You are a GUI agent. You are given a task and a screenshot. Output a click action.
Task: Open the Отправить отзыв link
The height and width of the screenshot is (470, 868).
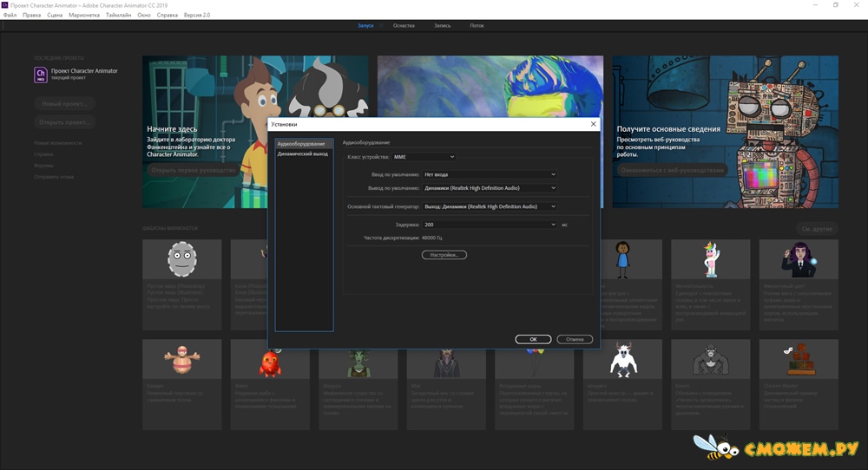click(54, 177)
